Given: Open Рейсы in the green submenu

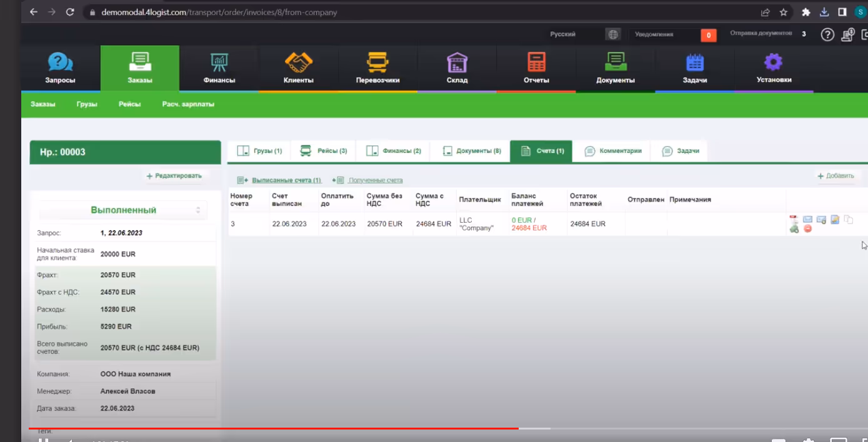Looking at the screenshot, I should click(129, 104).
